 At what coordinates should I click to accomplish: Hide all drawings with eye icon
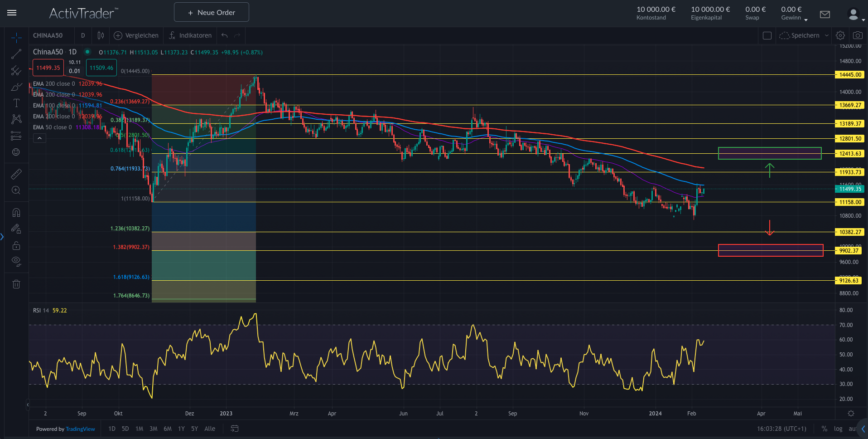(x=16, y=261)
